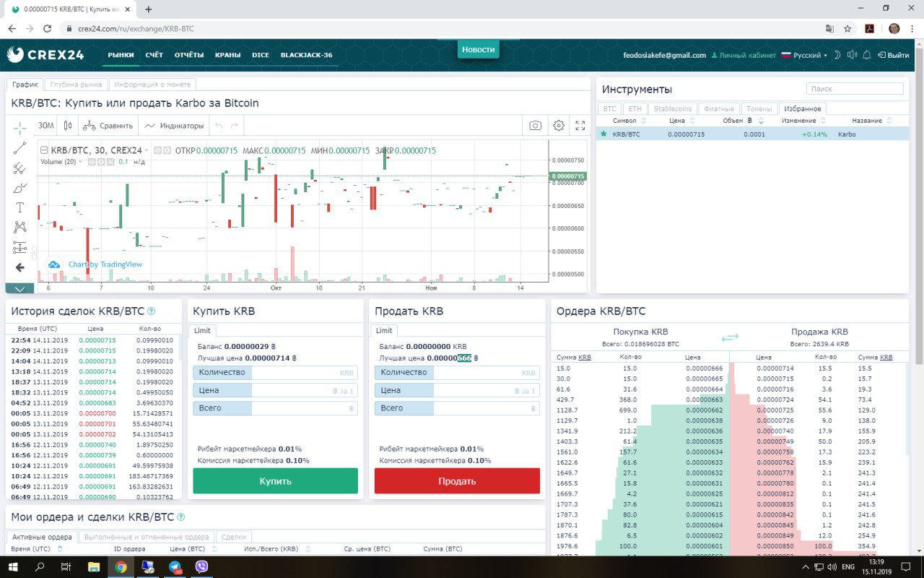Open the Volume (20) dropdown arrow

coord(80,162)
